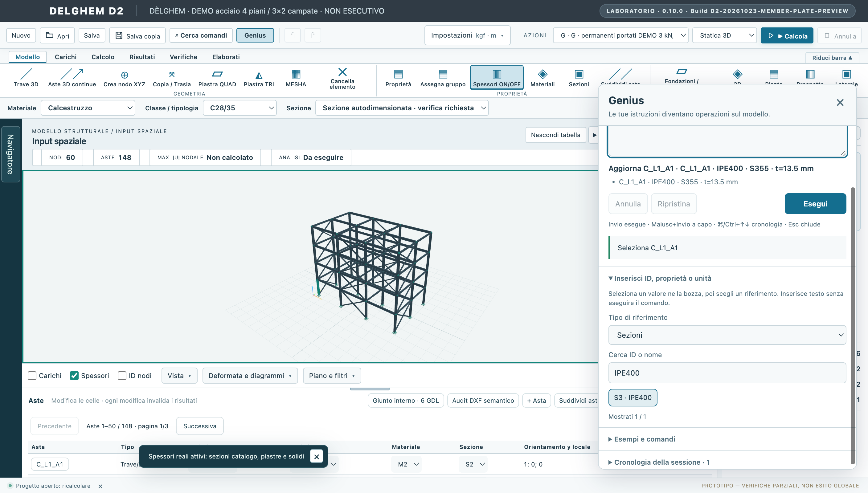868x493 pixels.
Task: Select Piastra QUAD tool
Action: pos(217,78)
